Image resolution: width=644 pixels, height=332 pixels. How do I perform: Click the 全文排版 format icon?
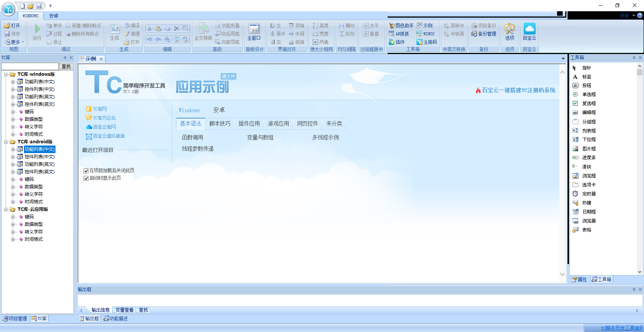click(x=203, y=32)
